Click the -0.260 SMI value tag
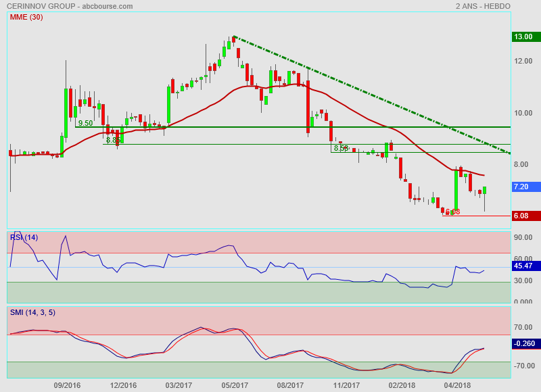Screen dimensions: 541x392 [x=526, y=343]
